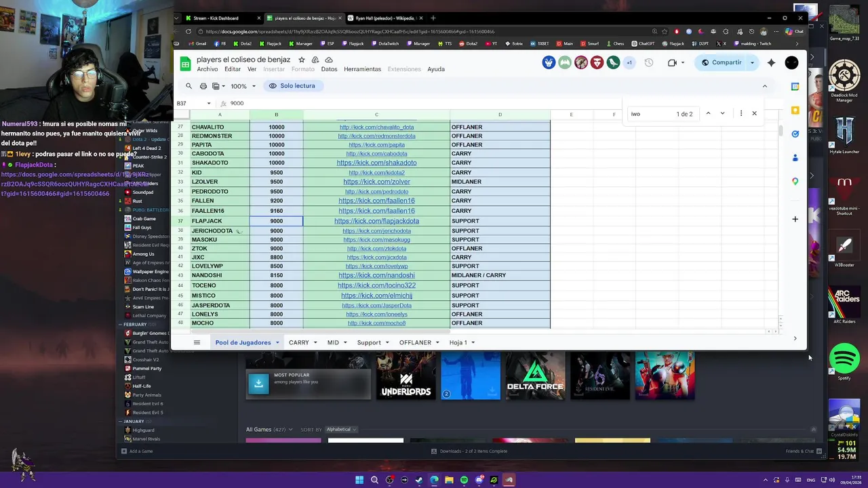Click Windows Start button on taskbar
Screen dimensions: 868x488
tap(359, 480)
